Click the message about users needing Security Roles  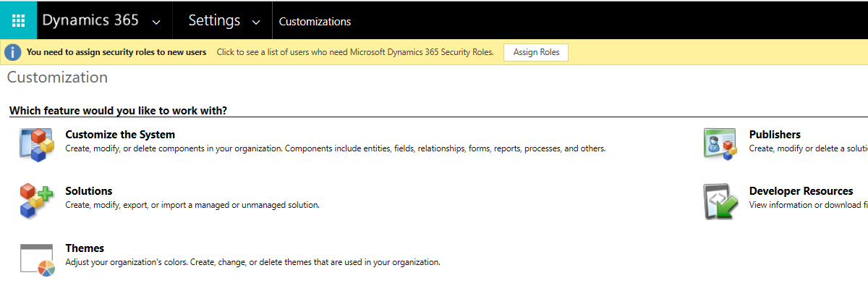tap(355, 52)
